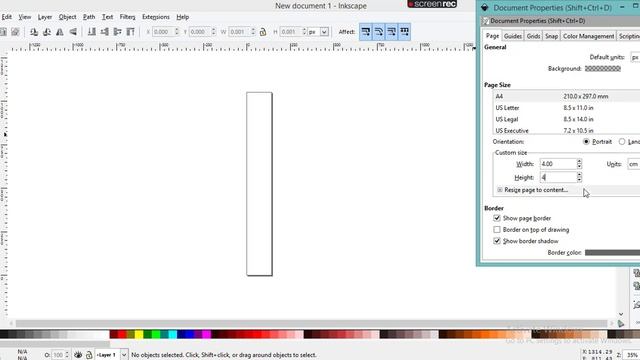Image resolution: width=640 pixels, height=360 pixels.
Task: Open the Extensions menu
Action: (x=156, y=17)
